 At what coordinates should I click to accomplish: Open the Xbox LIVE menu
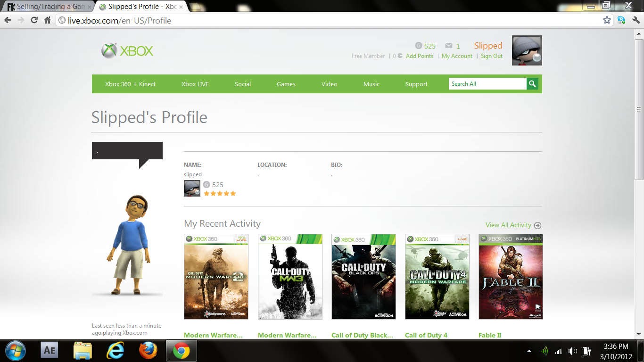tap(195, 84)
